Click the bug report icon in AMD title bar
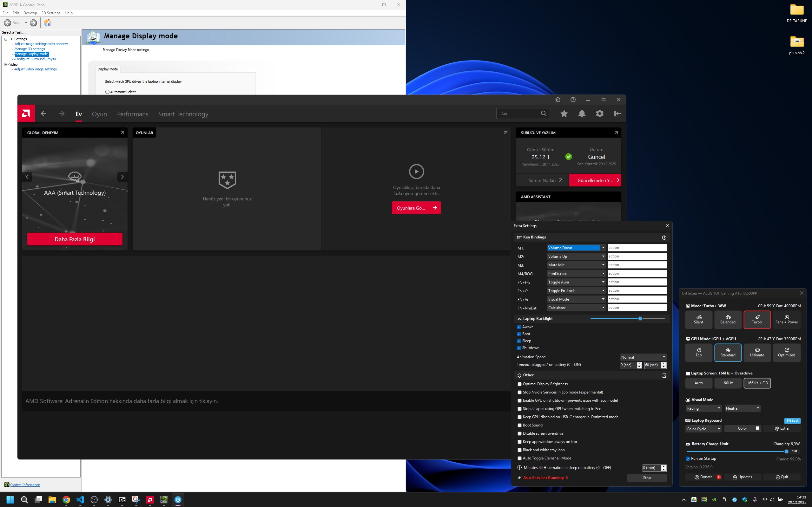This screenshot has height=507, width=812. tap(558, 100)
